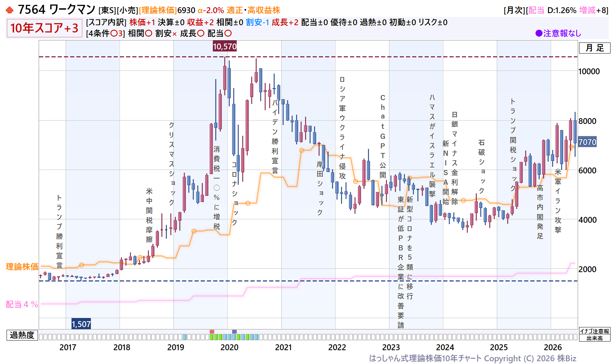The height and width of the screenshot is (364, 615).
Task: Click the 決算±0 score item
Action: [x=171, y=22]
